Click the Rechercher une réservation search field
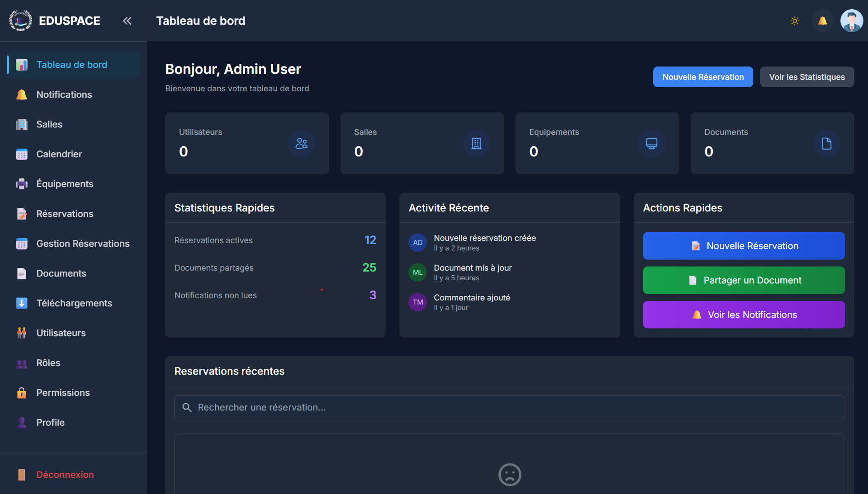Image resolution: width=868 pixels, height=494 pixels. 510,407
